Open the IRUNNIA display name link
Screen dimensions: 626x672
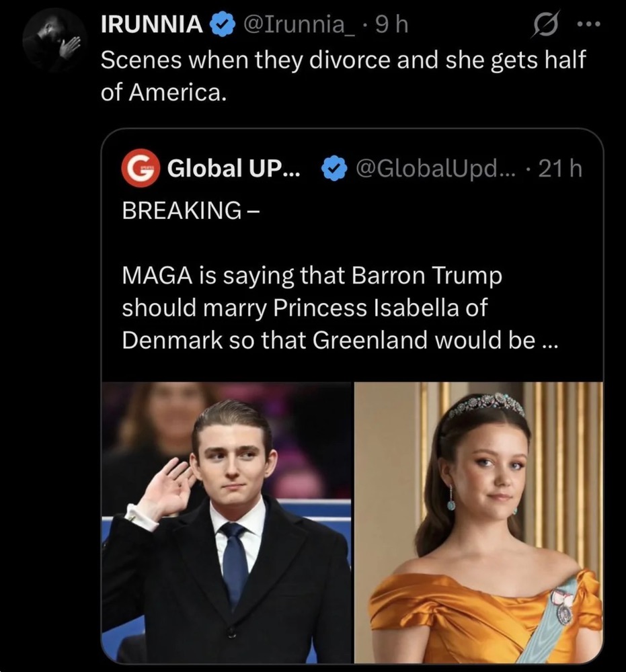point(151,26)
